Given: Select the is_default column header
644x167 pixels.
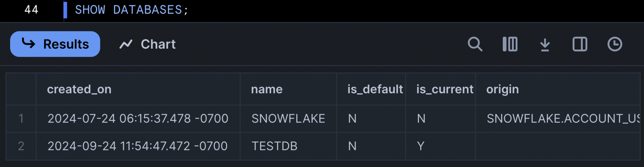Looking at the screenshot, I should pos(375,89).
